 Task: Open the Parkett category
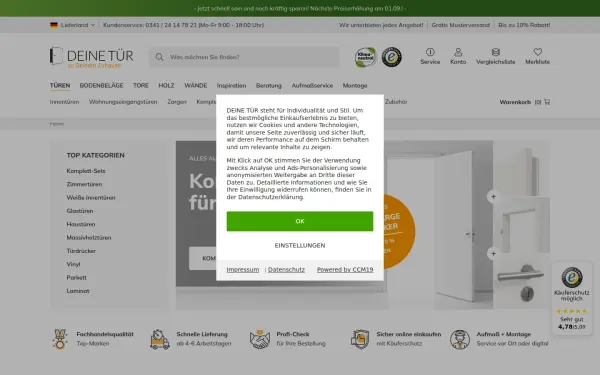tap(77, 277)
